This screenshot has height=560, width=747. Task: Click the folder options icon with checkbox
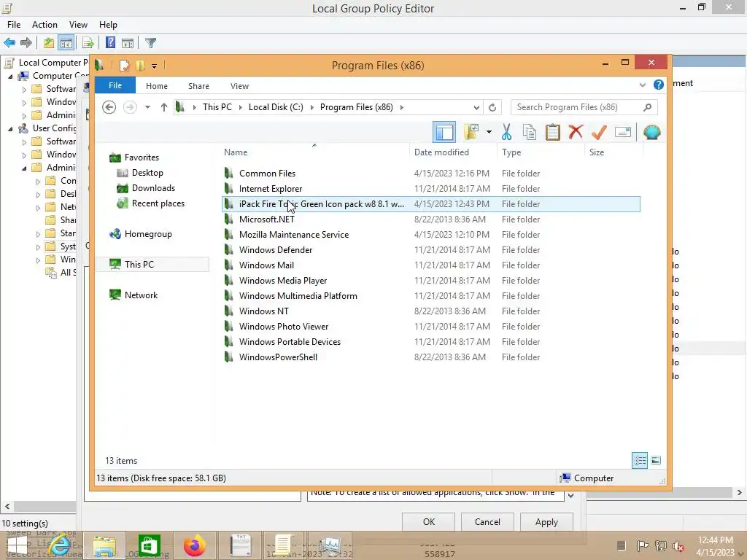[472, 132]
